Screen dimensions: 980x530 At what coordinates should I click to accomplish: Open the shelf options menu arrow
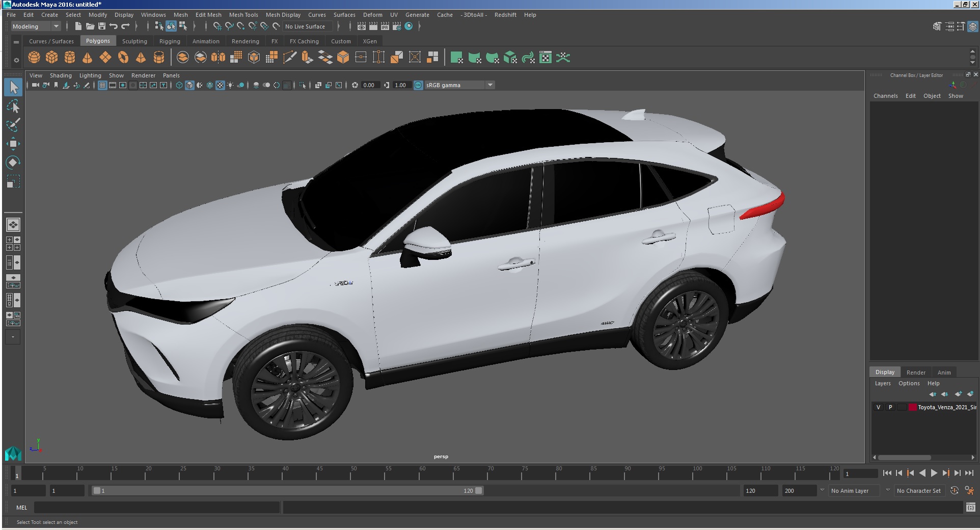(16, 60)
